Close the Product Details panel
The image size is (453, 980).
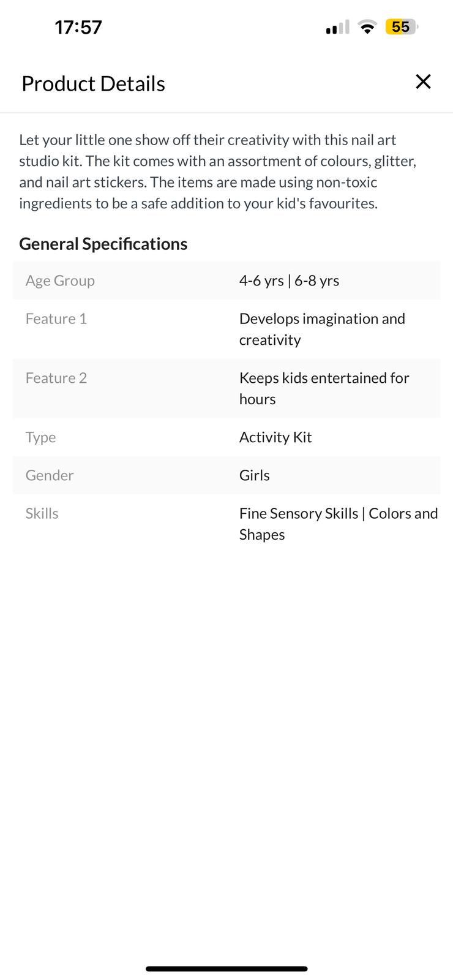(423, 81)
